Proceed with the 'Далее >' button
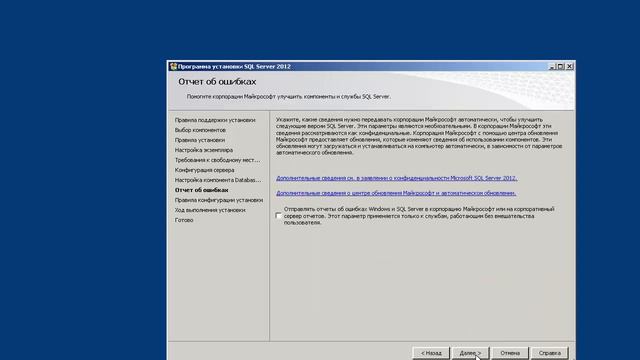 click(470, 353)
